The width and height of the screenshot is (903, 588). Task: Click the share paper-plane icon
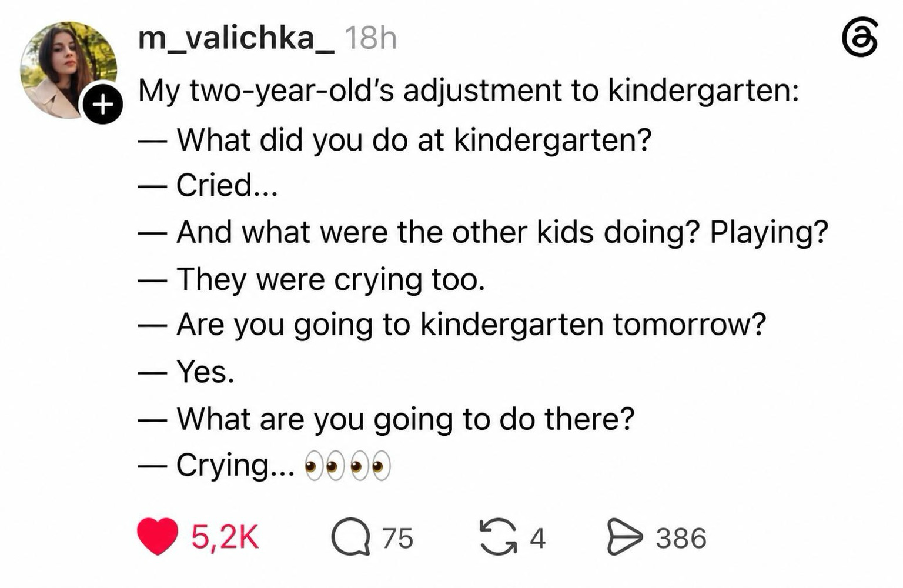(624, 537)
